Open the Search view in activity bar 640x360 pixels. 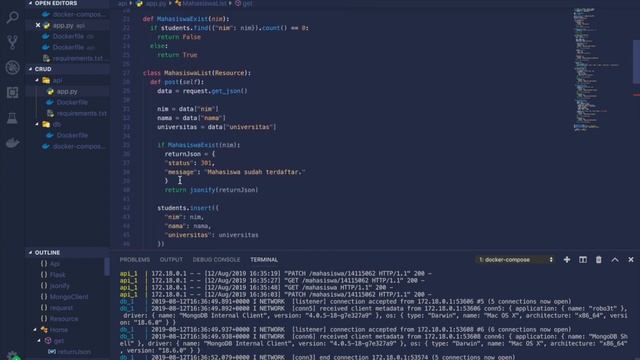[x=12, y=17]
